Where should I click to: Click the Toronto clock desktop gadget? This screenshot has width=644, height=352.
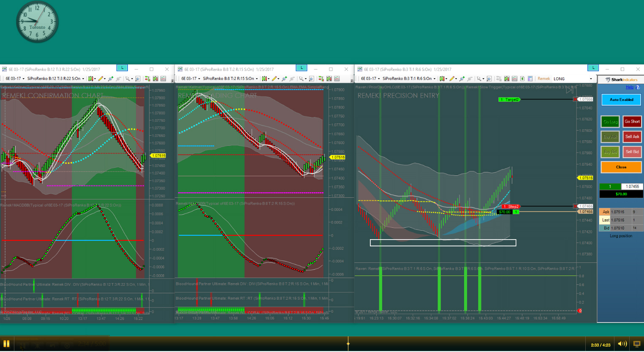[x=37, y=22]
